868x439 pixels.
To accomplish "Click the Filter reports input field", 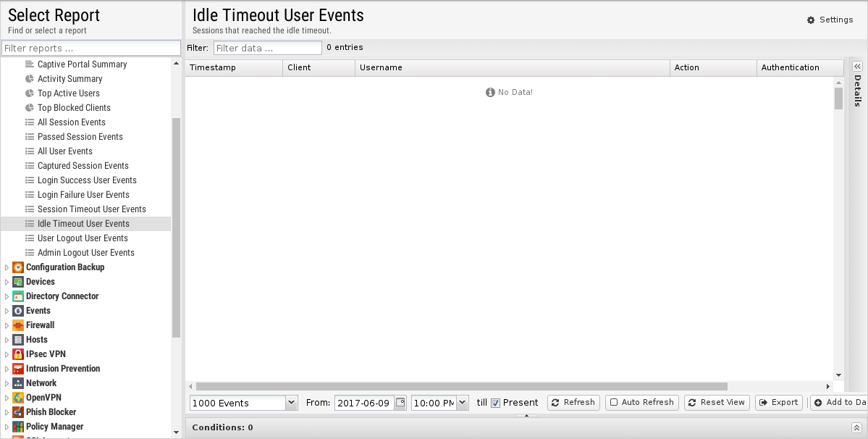I will pyautogui.click(x=91, y=48).
